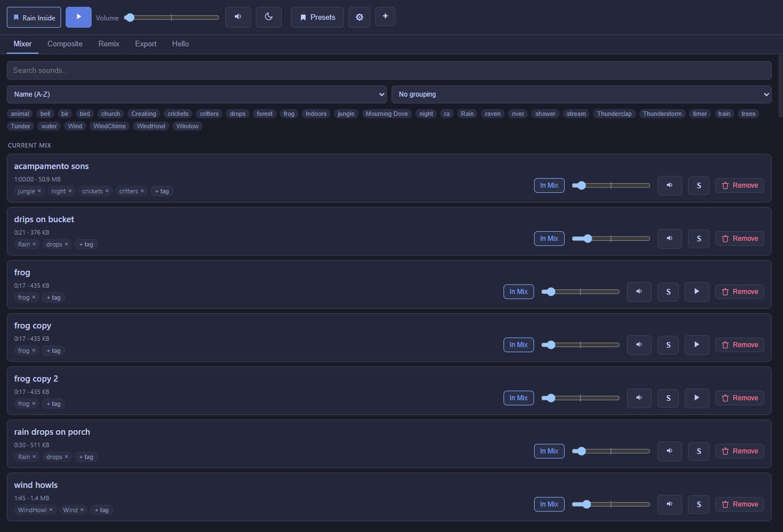Remove critters tag from acampamento sons
Viewport: 783px width, 532px height.
click(x=142, y=191)
